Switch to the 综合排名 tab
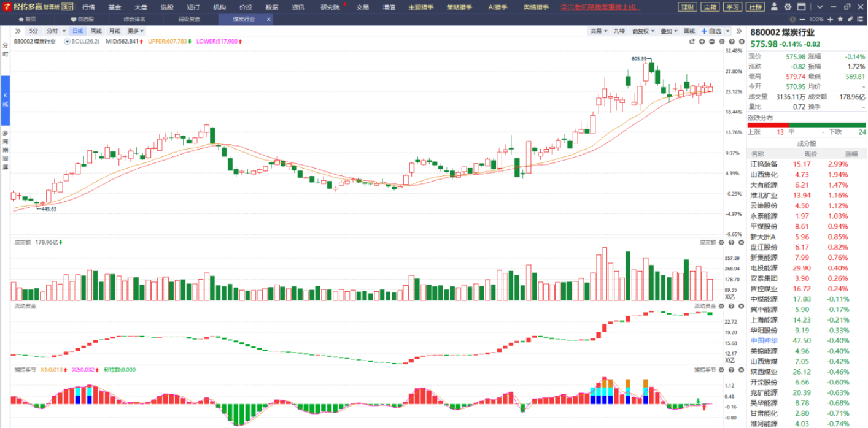This screenshot has width=868, height=428. (134, 19)
